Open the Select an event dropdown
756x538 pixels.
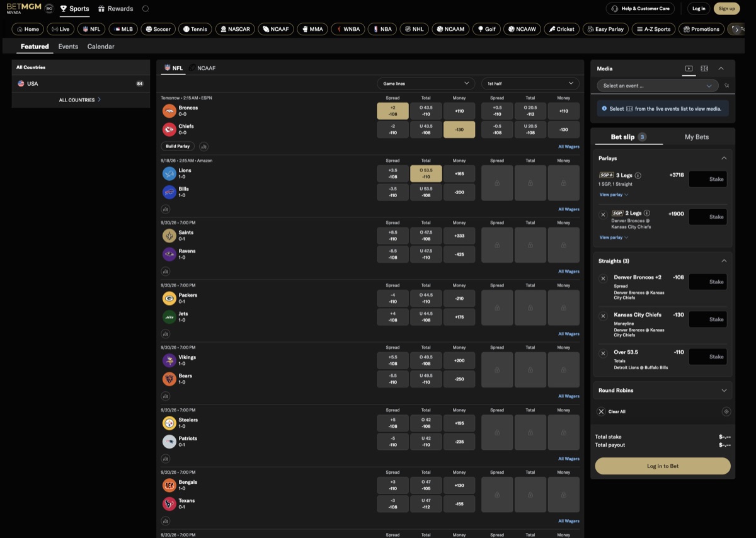[x=658, y=86]
